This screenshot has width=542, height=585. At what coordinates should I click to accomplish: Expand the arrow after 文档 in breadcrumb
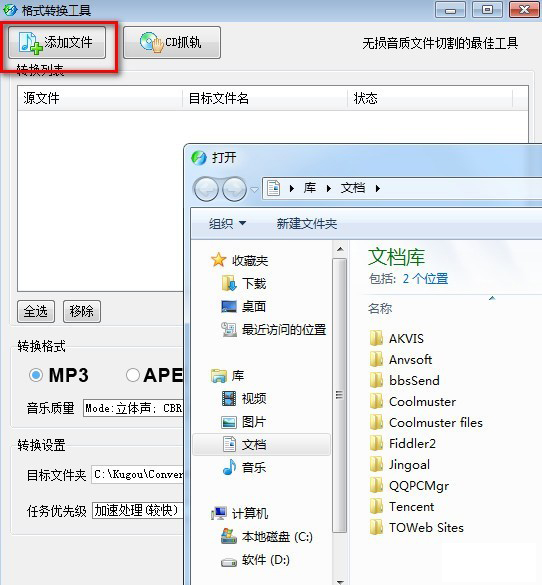378,188
